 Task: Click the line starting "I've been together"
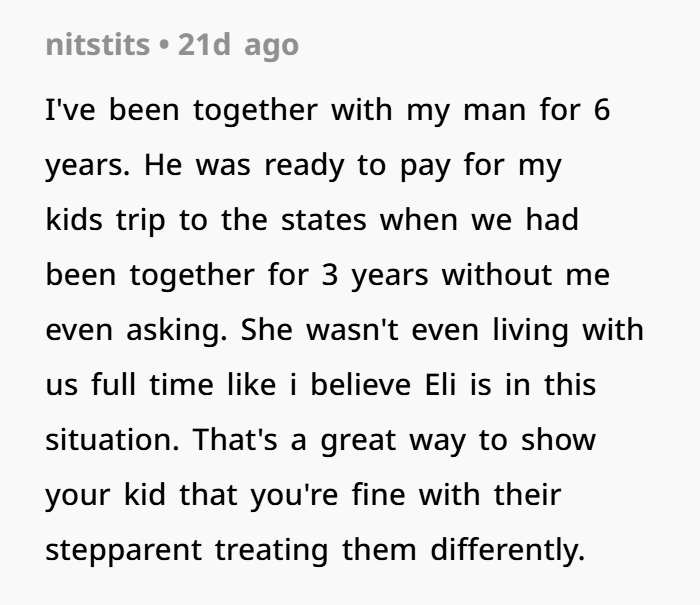tap(328, 110)
